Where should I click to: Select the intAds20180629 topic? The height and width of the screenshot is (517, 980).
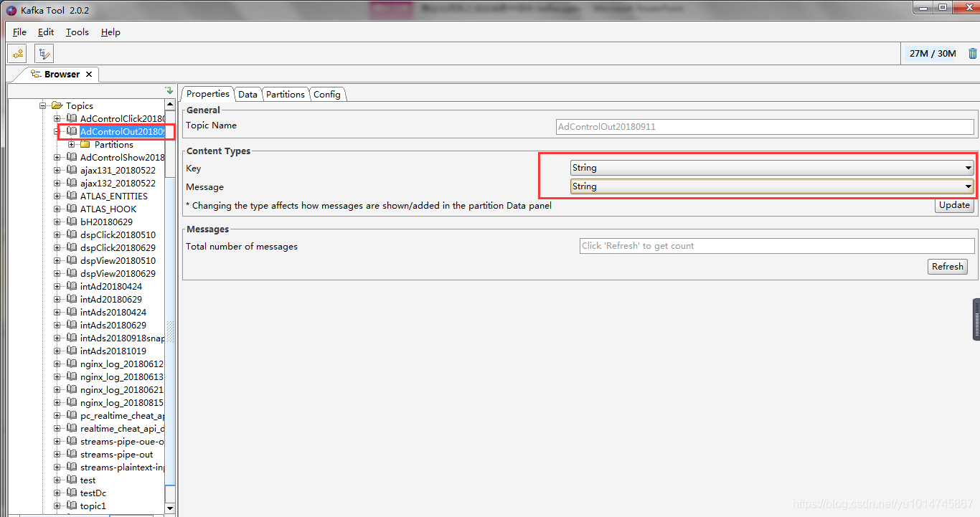coord(113,325)
